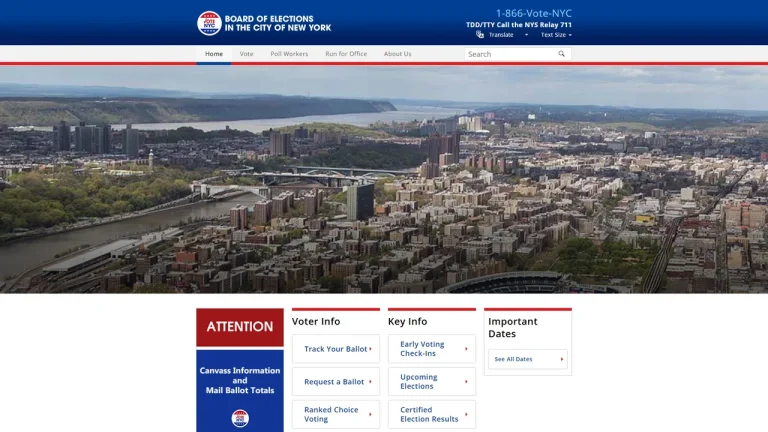Click the Vote NYC logo in the header
Viewport: 768px width, 432px height.
click(x=209, y=23)
